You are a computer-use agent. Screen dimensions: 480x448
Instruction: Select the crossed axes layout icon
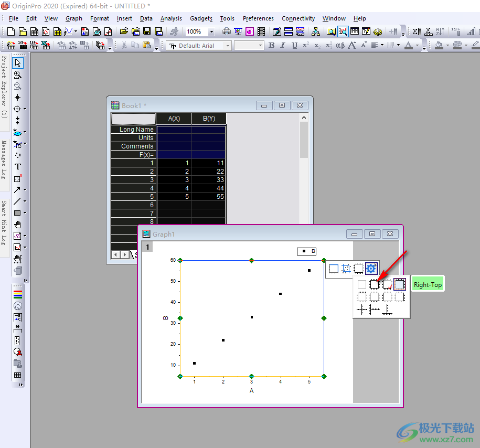tap(362, 310)
